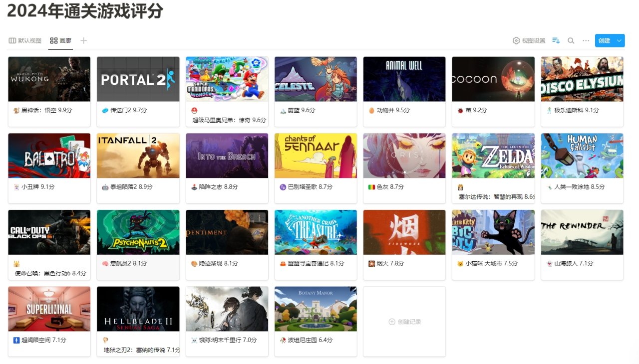Click the crab emoji beside 蟹蟹寻宝奇遇记

[x=283, y=263]
